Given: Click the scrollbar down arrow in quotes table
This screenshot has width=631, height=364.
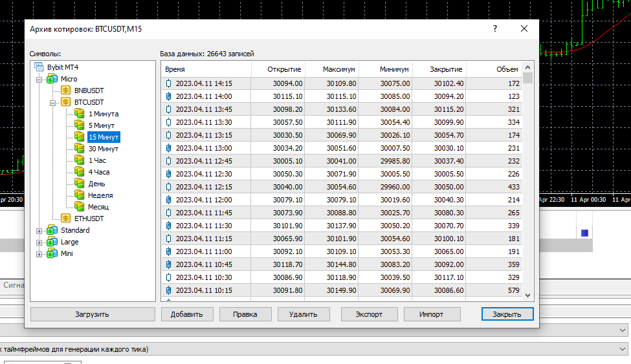Looking at the screenshot, I should click(x=528, y=295).
